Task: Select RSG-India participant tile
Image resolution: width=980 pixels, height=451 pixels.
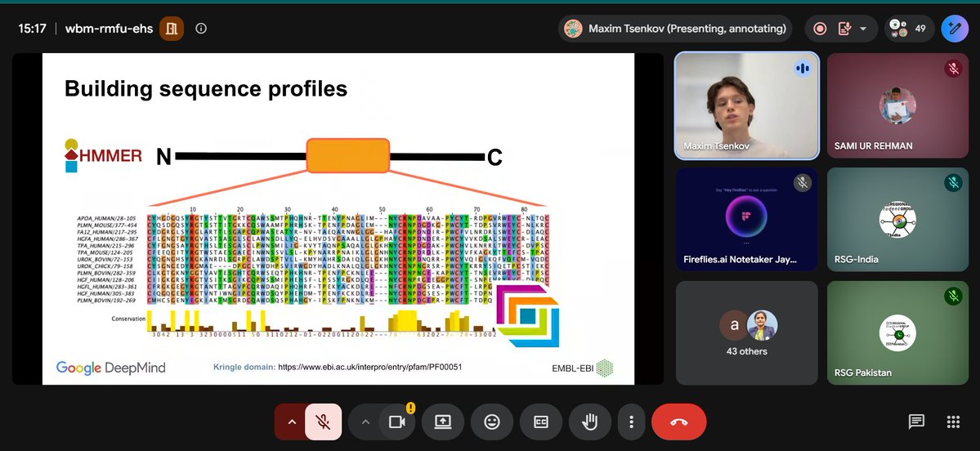Action: pos(897,219)
